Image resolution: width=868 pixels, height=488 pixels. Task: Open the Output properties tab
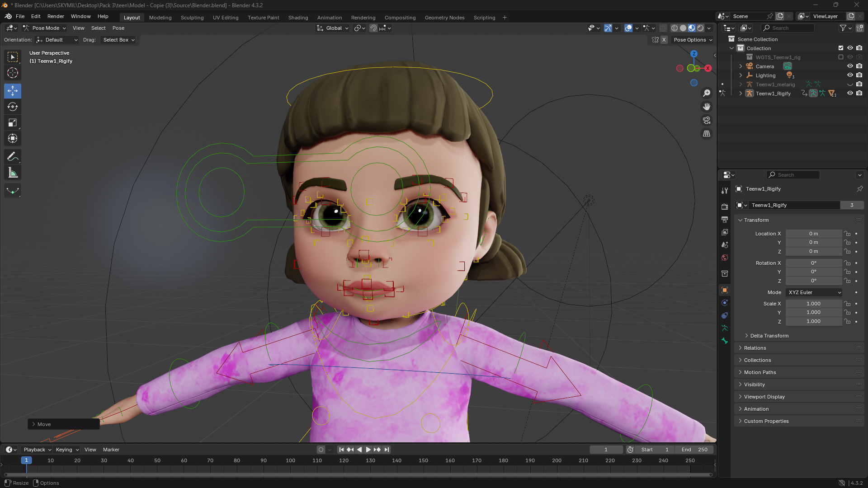pos(725,219)
